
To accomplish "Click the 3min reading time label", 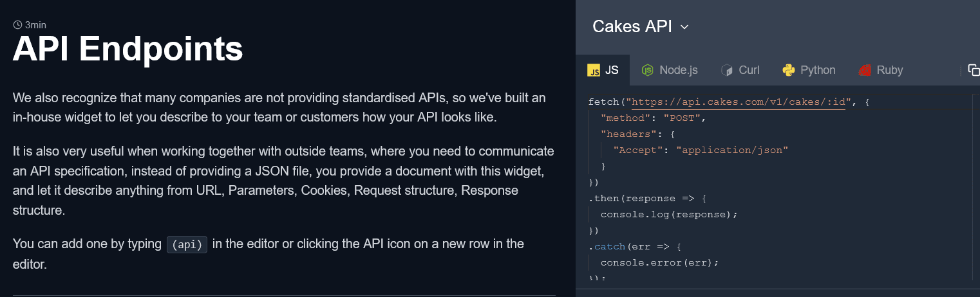I will 35,25.
